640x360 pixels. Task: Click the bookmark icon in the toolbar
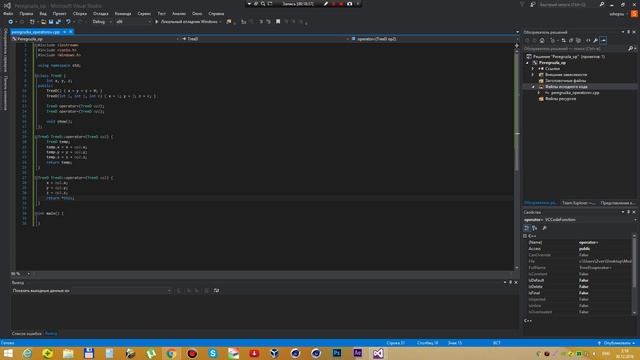tap(278, 22)
